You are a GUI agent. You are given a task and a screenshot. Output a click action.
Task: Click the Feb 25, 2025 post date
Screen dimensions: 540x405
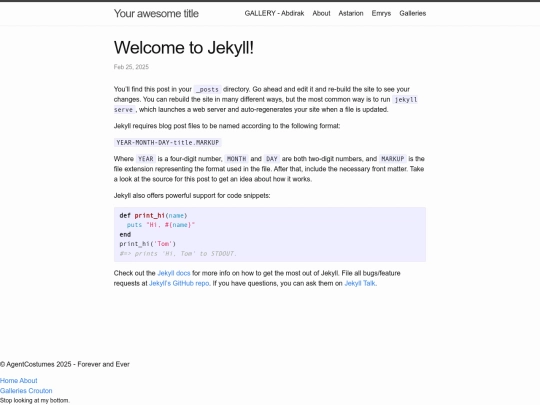131,67
